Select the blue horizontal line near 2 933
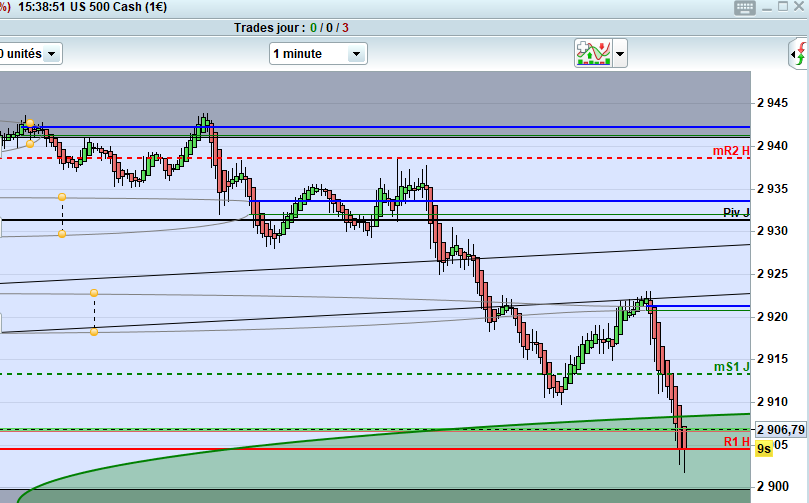The width and height of the screenshot is (809, 503). [x=500, y=201]
